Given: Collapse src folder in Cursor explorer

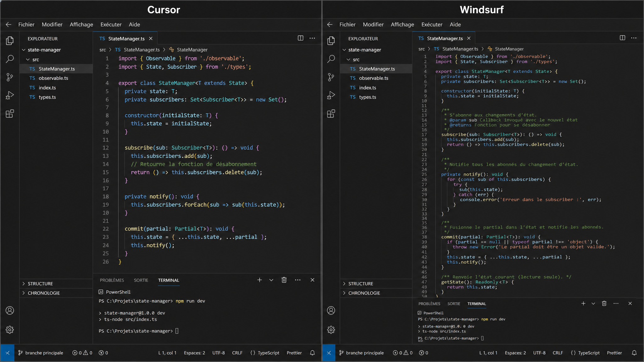Looking at the screenshot, I should point(28,59).
